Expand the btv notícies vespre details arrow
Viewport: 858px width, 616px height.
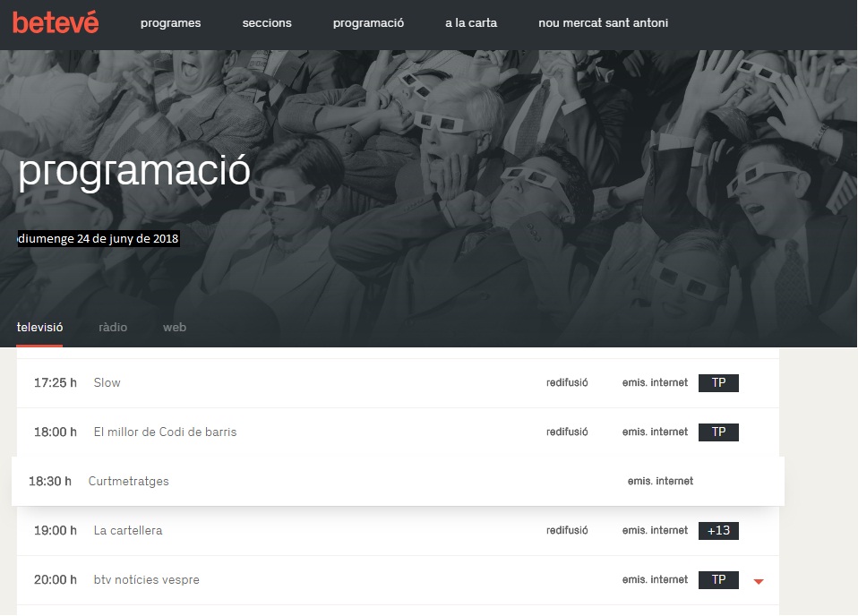[x=758, y=581]
